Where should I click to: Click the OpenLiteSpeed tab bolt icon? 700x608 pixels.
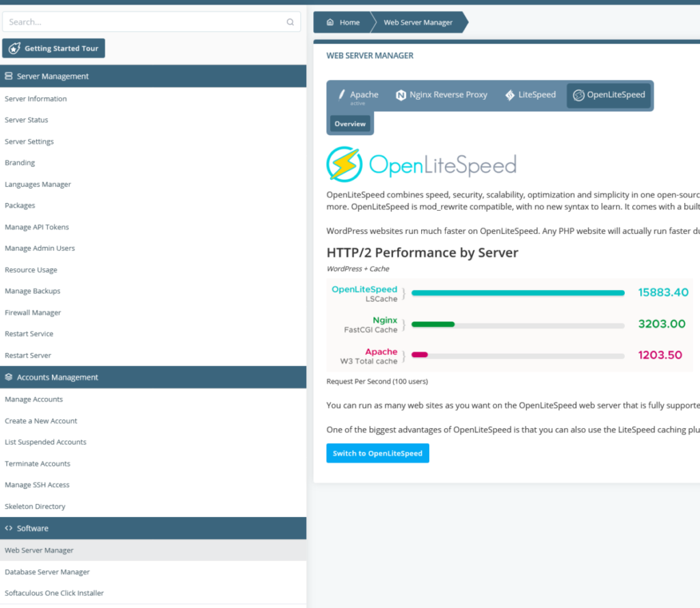coord(578,94)
